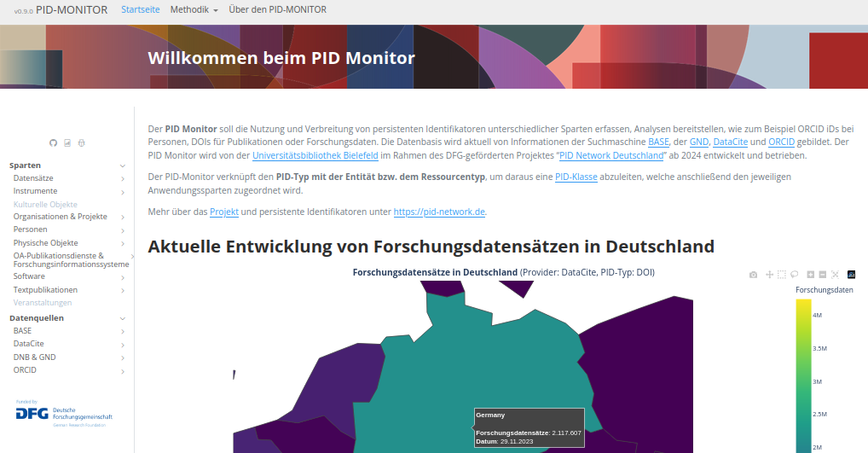Open DataCite under Datenquellen

29,343
